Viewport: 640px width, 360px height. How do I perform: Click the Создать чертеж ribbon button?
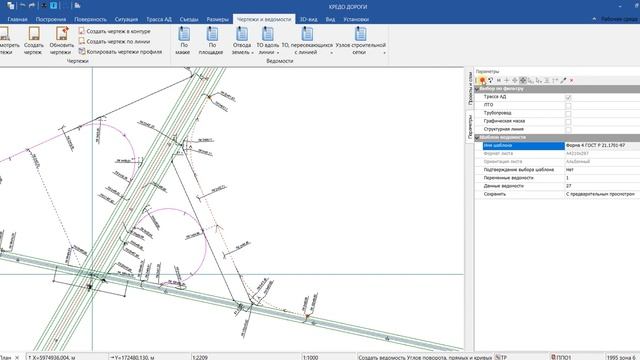click(33, 40)
